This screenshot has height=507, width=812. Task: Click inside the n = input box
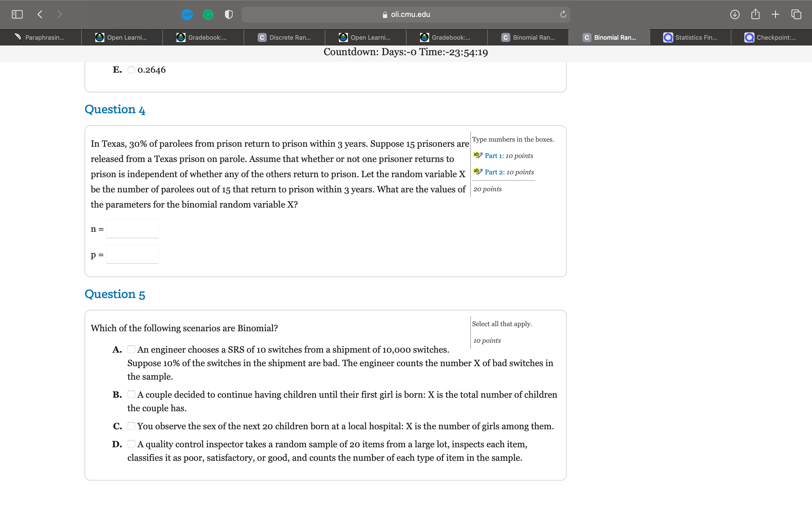pyautogui.click(x=132, y=228)
